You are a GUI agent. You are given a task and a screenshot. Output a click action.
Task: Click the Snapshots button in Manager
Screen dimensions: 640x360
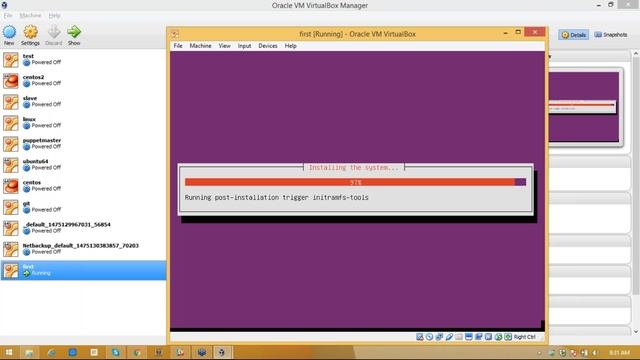click(x=611, y=35)
